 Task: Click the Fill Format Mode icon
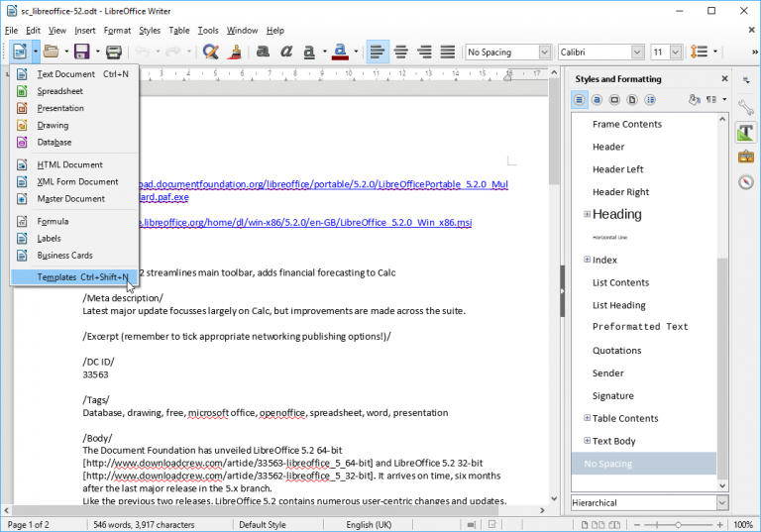click(x=694, y=99)
